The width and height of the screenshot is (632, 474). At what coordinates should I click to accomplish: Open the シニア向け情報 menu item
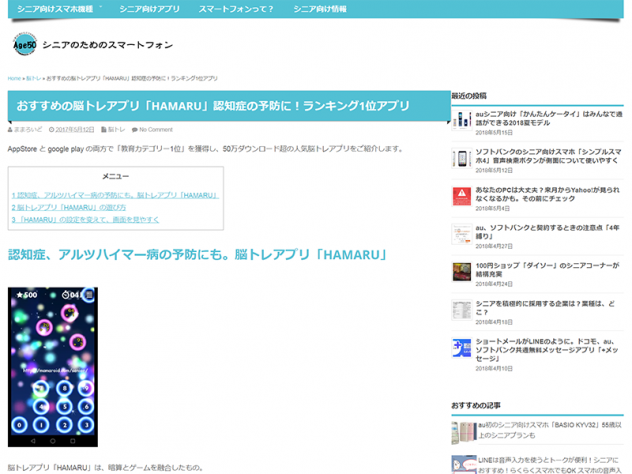point(320,9)
